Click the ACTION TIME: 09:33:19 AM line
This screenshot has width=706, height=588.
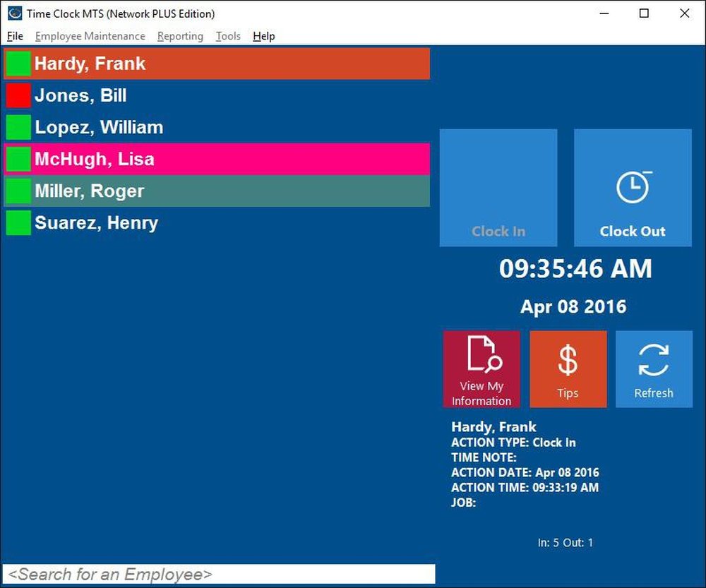pyautogui.click(x=525, y=488)
